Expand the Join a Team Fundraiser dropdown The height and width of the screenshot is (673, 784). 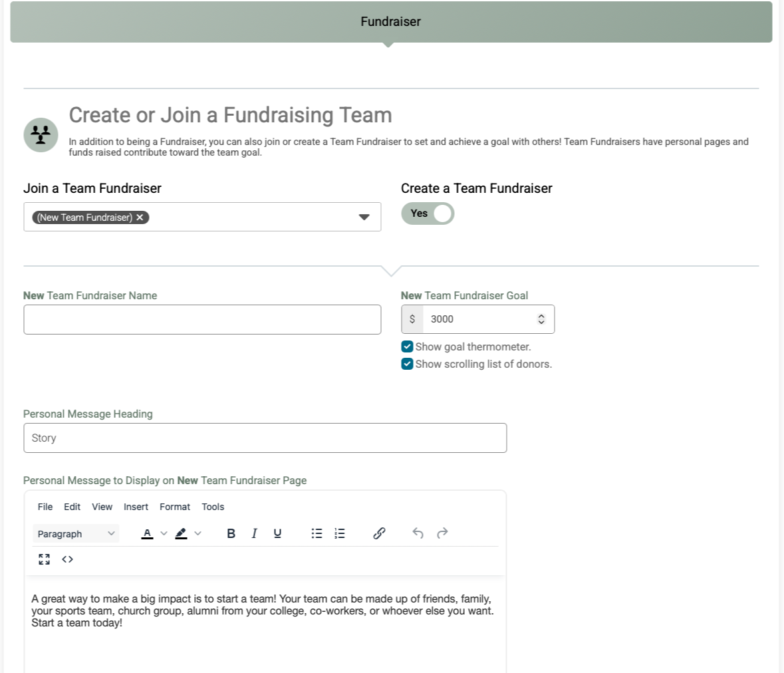click(x=364, y=217)
